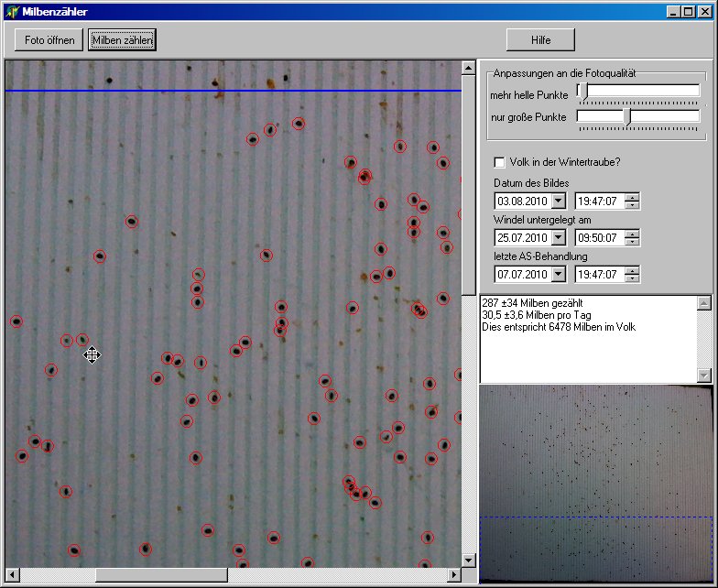Viewport: 718px width, 588px height.
Task: Increase the Datum des Bildes time value
Action: (632, 197)
